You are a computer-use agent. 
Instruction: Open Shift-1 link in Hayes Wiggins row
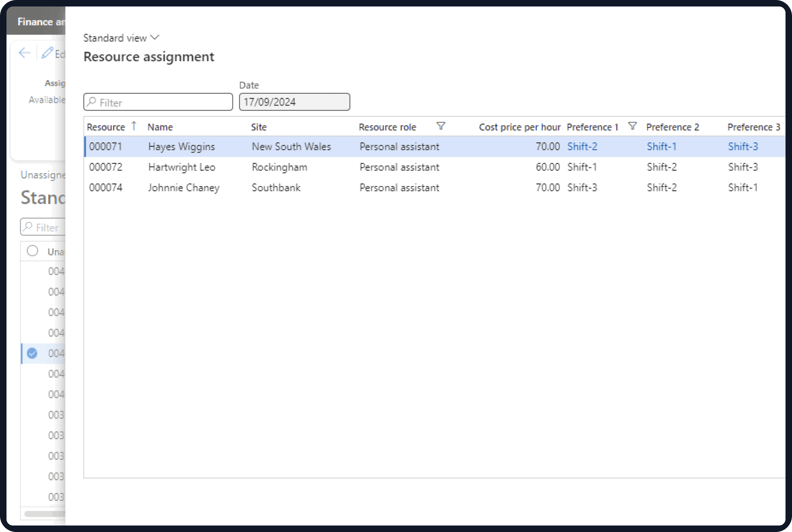pyautogui.click(x=662, y=146)
